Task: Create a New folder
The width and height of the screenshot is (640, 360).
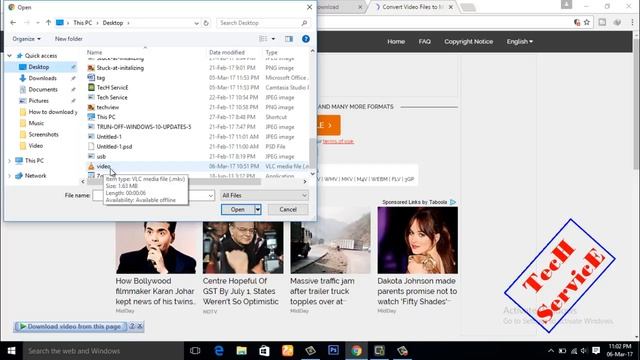Action: coord(69,39)
